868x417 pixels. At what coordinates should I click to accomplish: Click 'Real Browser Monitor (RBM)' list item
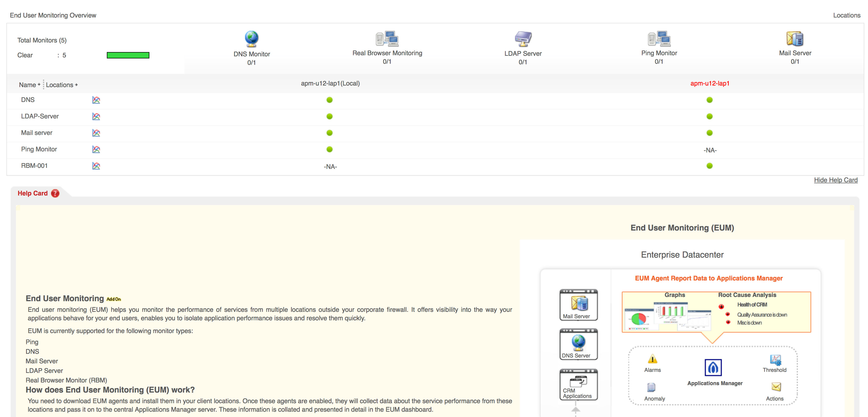pyautogui.click(x=66, y=380)
